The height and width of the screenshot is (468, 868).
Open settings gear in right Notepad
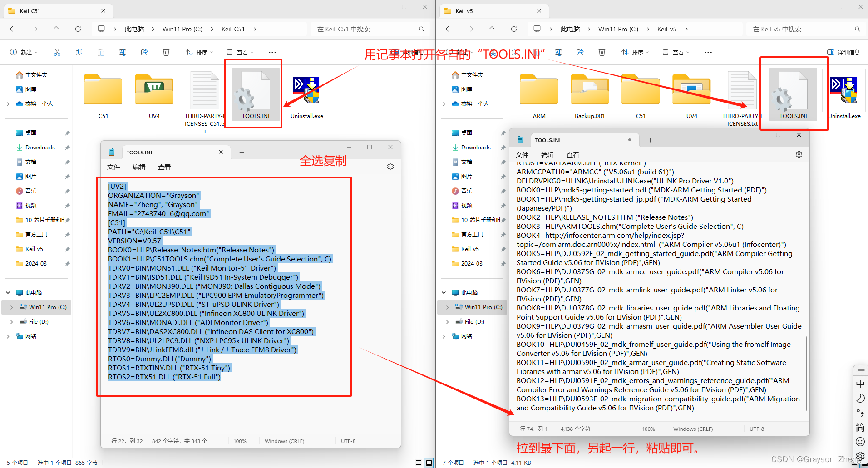[799, 155]
